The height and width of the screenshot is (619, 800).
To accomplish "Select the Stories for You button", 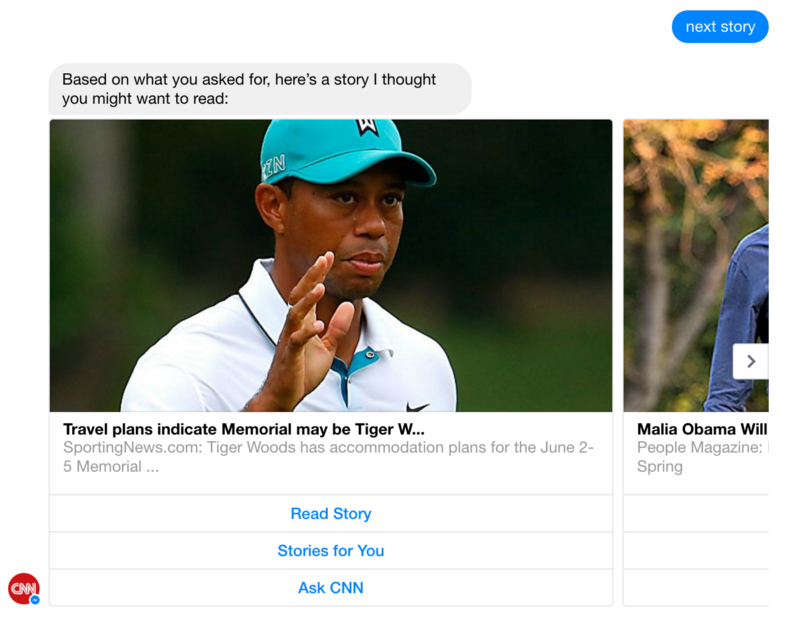I will click(x=330, y=551).
